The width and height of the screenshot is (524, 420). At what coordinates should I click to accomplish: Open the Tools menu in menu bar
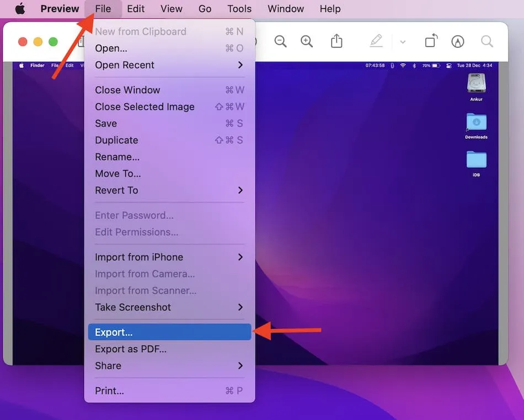(x=239, y=9)
